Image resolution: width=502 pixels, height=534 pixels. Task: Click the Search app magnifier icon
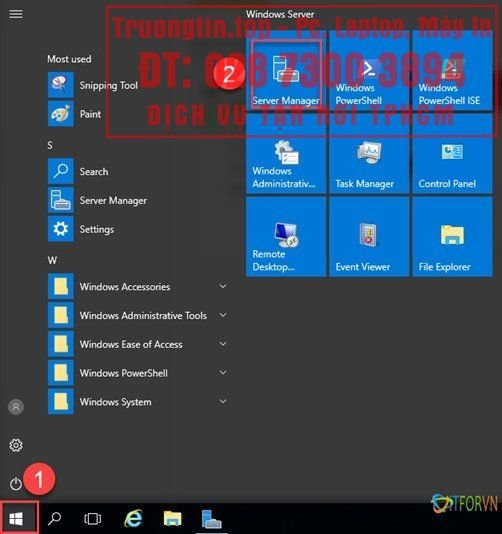tap(61, 171)
